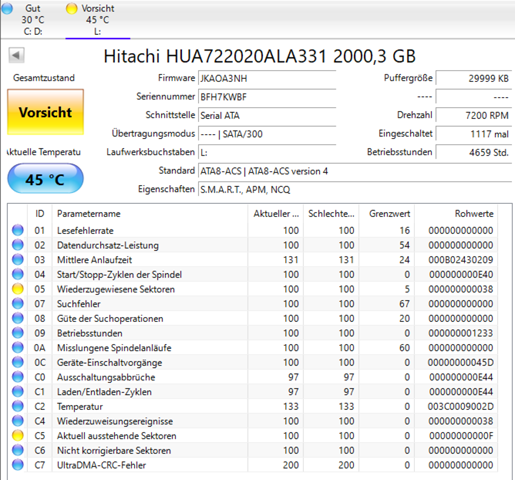This screenshot has width=515, height=480.
Task: Click status icon for UltraDMA-CRC-Fehler
Action: pos(18,465)
